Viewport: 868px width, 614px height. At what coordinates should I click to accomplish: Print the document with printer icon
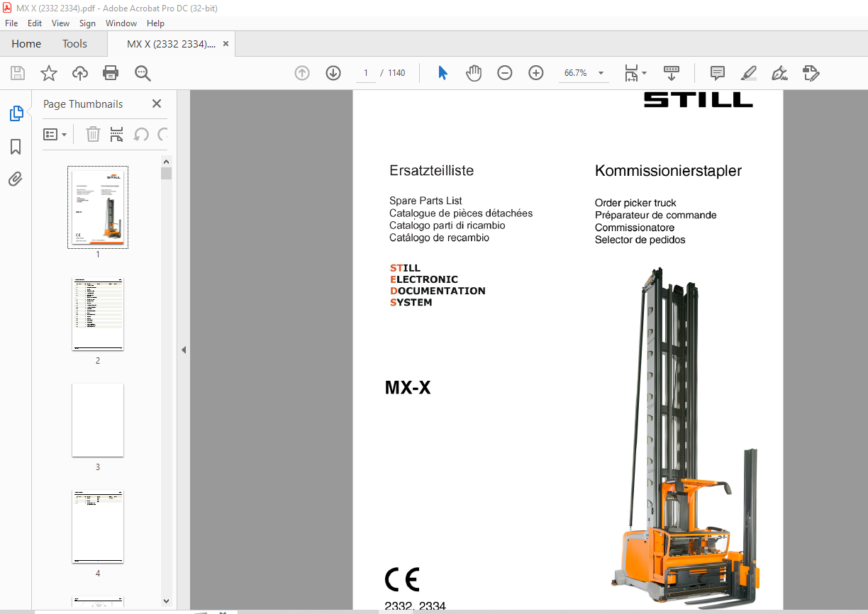pos(111,73)
